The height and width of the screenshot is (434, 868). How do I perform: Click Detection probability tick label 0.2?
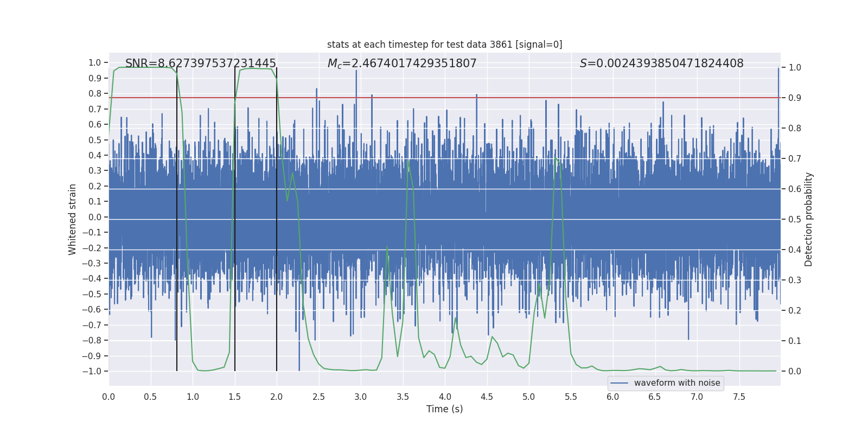795,311
